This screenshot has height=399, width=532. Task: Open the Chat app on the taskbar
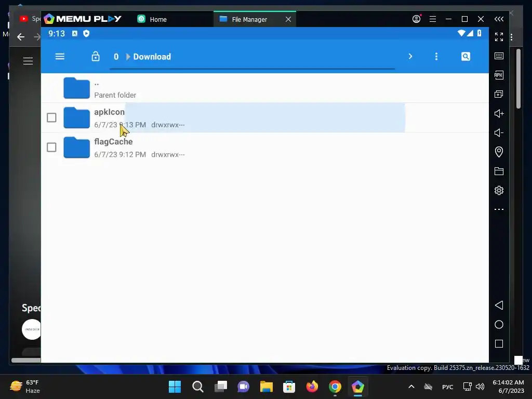pos(243,387)
